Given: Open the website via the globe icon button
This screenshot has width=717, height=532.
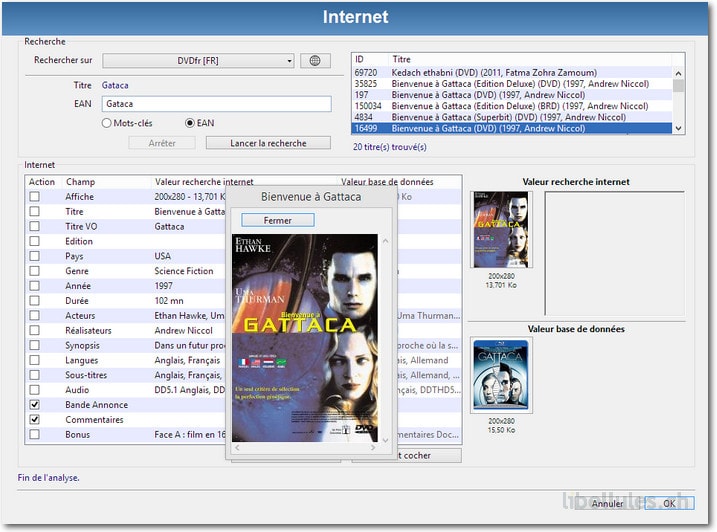Looking at the screenshot, I should point(315,60).
